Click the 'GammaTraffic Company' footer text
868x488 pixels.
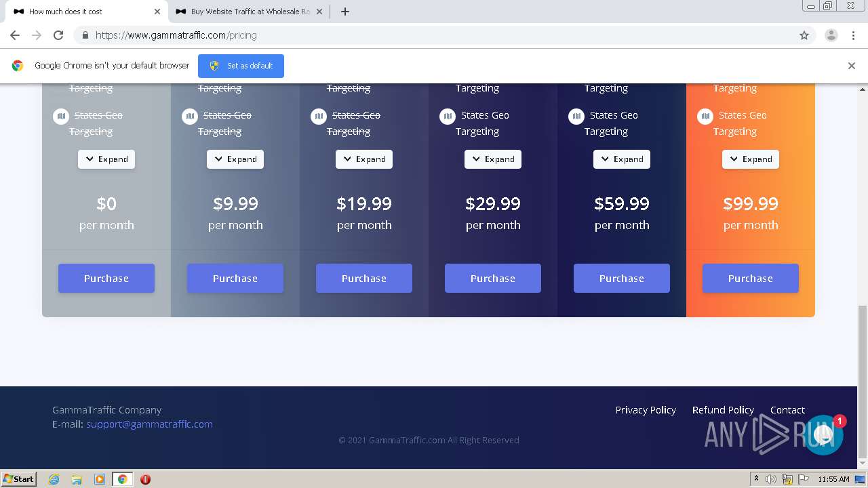[106, 410]
